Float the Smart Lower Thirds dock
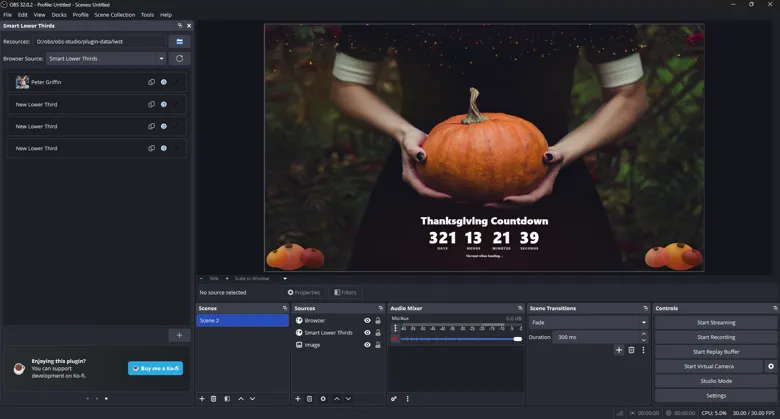 [180, 25]
